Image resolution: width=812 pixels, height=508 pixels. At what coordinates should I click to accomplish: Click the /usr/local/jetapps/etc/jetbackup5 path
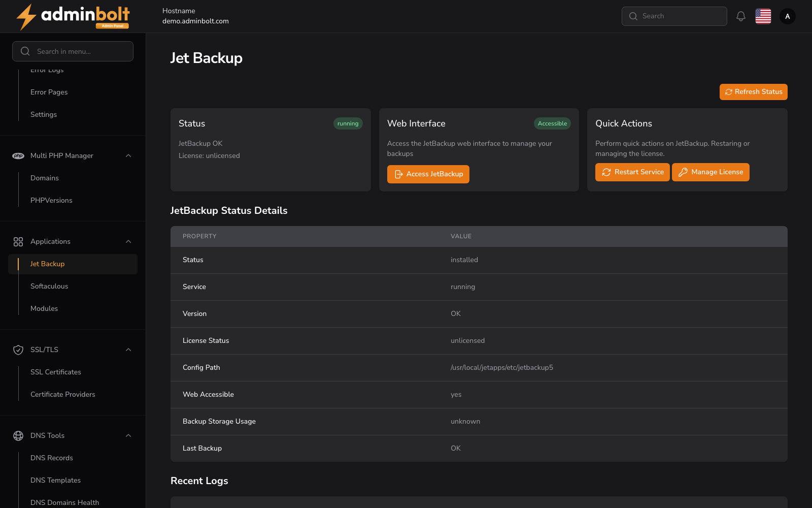502,368
